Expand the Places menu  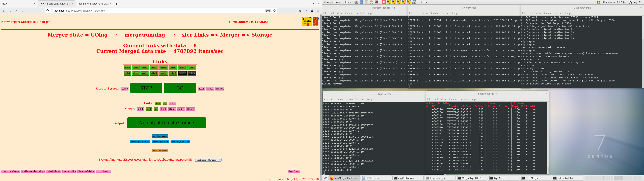point(347,2)
